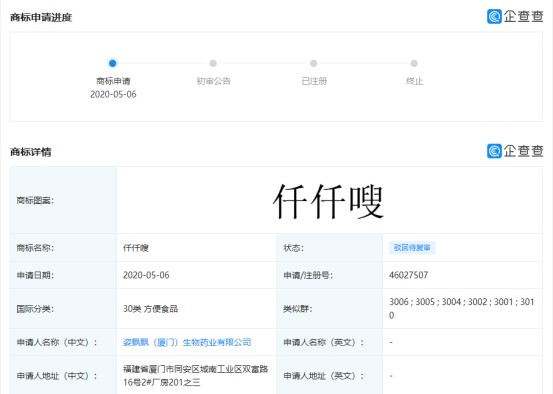The height and width of the screenshot is (394, 553).
Task: Click the 驳回待复审 status tag
Action: click(412, 248)
